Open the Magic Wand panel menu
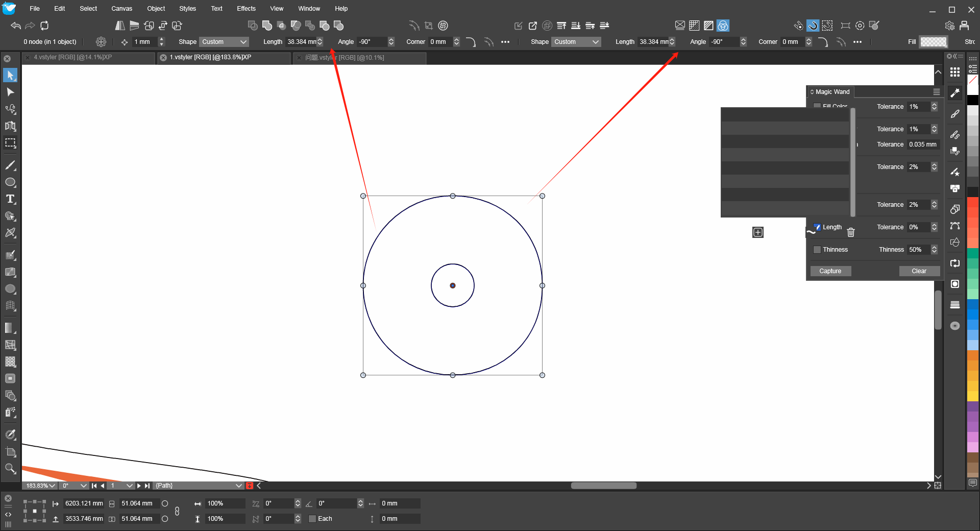The height and width of the screenshot is (531, 980). 937,92
